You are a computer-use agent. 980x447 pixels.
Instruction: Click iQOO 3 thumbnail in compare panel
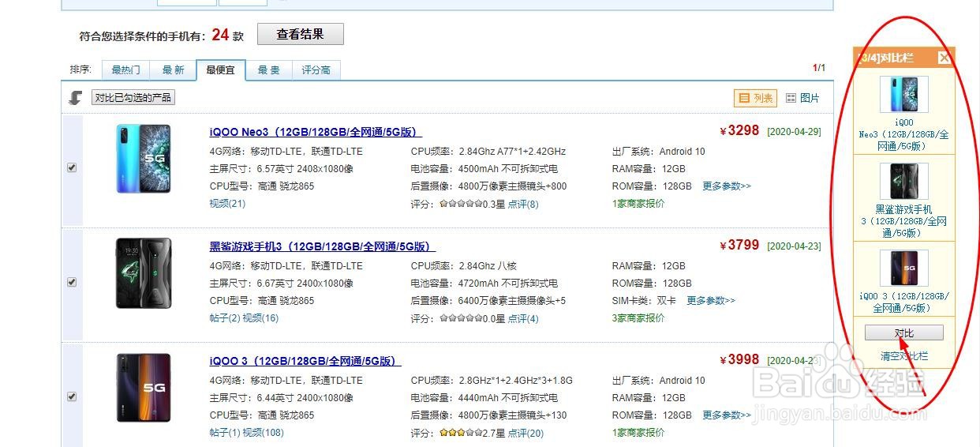904,269
